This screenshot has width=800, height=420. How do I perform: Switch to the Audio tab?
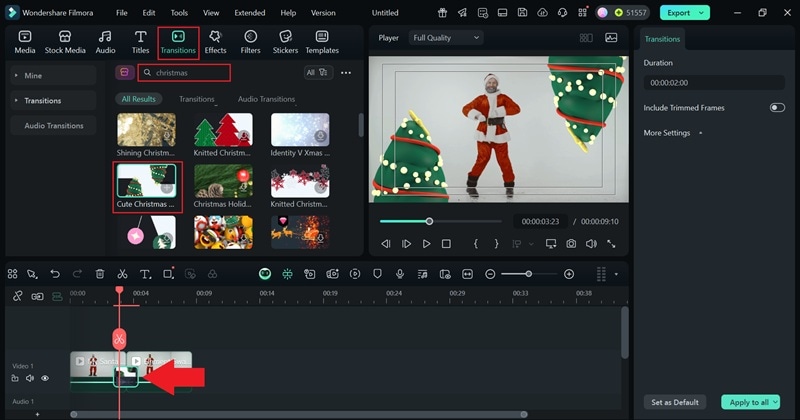pyautogui.click(x=105, y=42)
